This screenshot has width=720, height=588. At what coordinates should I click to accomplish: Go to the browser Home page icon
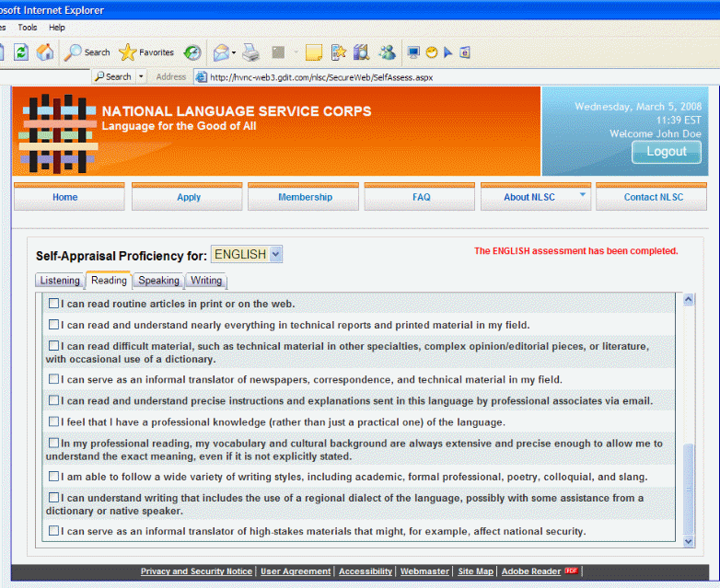tap(45, 52)
